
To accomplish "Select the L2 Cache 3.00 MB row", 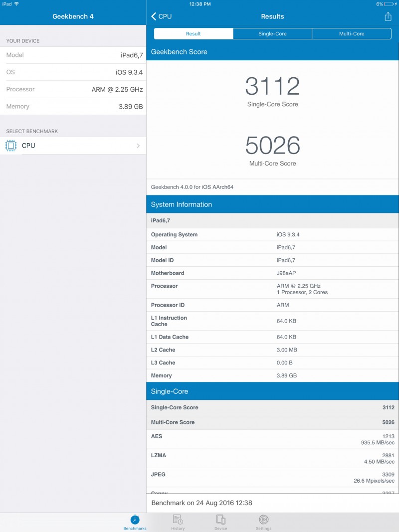I will coord(272,350).
